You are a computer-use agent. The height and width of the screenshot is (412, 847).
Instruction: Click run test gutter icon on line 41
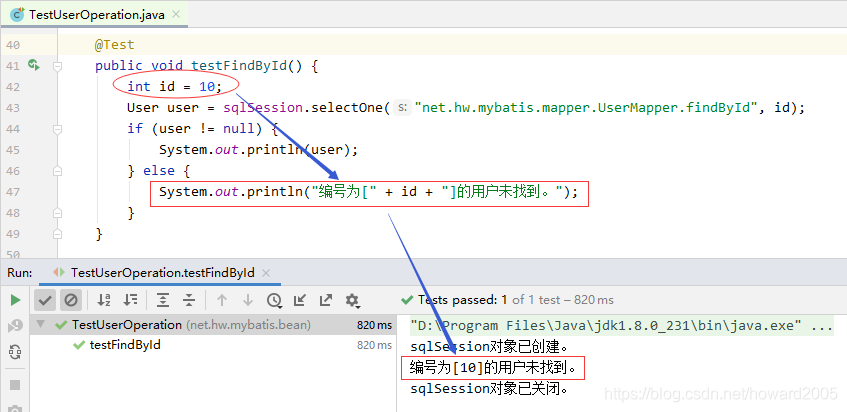click(33, 65)
